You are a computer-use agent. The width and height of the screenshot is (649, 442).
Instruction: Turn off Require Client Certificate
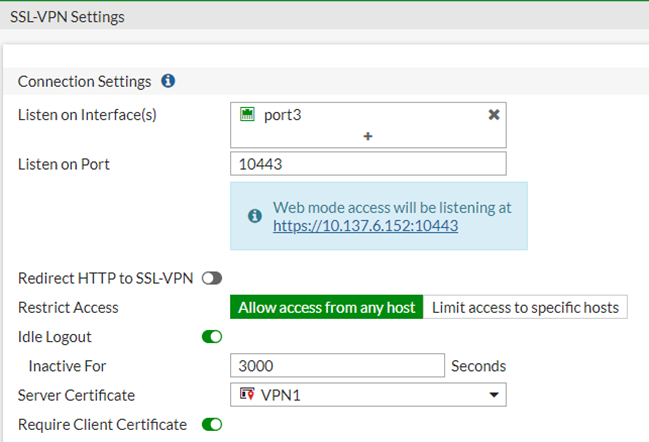(211, 425)
